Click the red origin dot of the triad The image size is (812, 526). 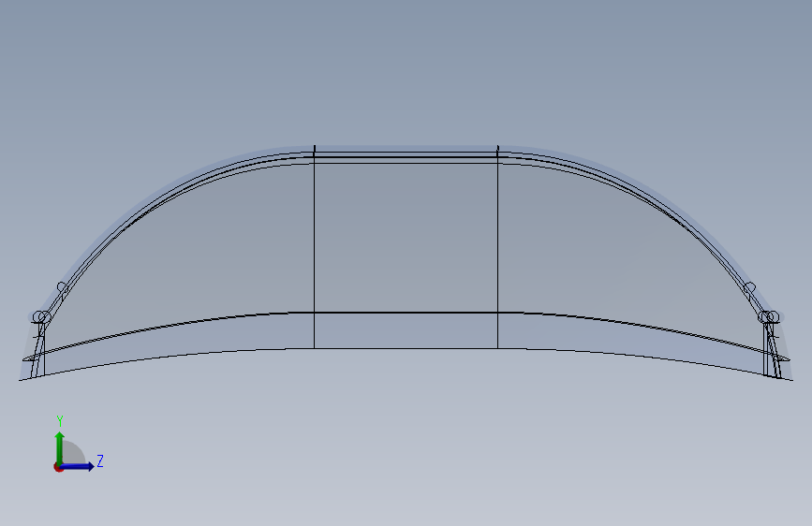pos(58,467)
